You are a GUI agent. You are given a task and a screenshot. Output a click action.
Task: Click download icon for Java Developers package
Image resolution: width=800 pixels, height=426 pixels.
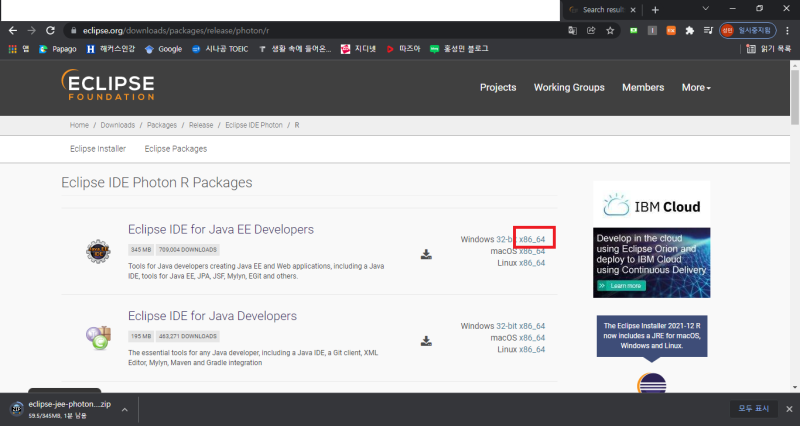pos(427,340)
